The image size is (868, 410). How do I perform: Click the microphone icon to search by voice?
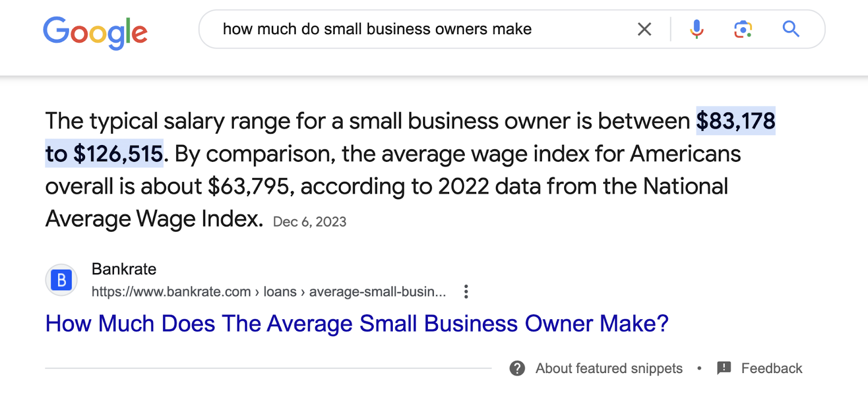tap(696, 29)
